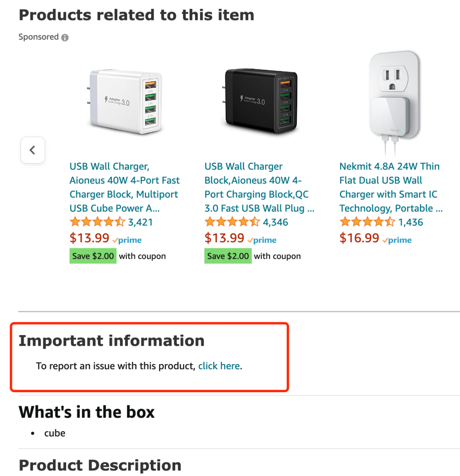
Task: Click Save $2.00 coupon badge on black charger
Action: 228,256
